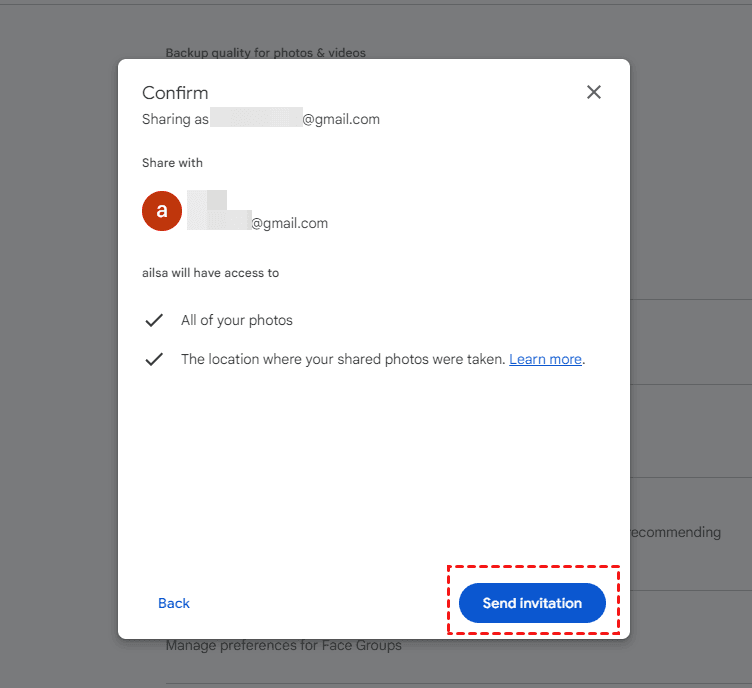The height and width of the screenshot is (688, 752).
Task: Click the sender's @gmail.com text under Confirm
Action: (341, 119)
